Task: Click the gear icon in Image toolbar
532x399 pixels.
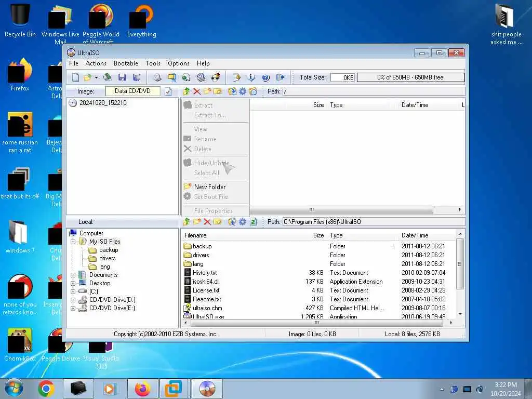Action: coord(243,91)
